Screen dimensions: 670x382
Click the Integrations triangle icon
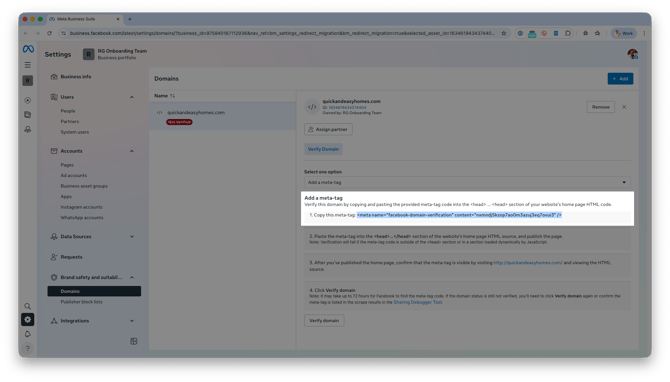[x=54, y=320]
